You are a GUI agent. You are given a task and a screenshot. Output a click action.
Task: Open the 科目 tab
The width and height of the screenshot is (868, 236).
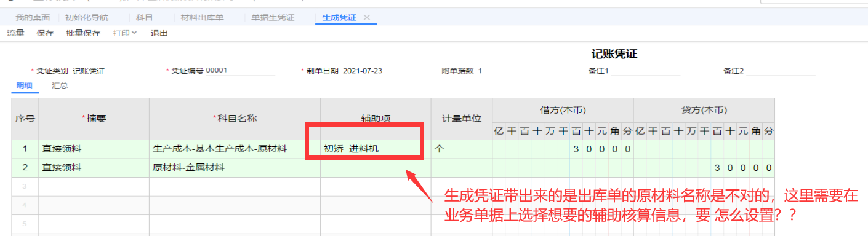[144, 17]
